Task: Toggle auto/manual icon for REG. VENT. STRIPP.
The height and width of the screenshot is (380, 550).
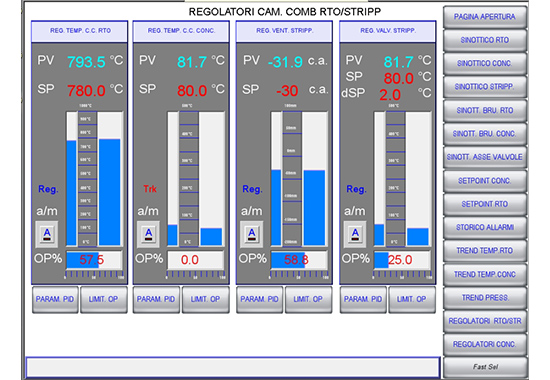Action: click(251, 234)
